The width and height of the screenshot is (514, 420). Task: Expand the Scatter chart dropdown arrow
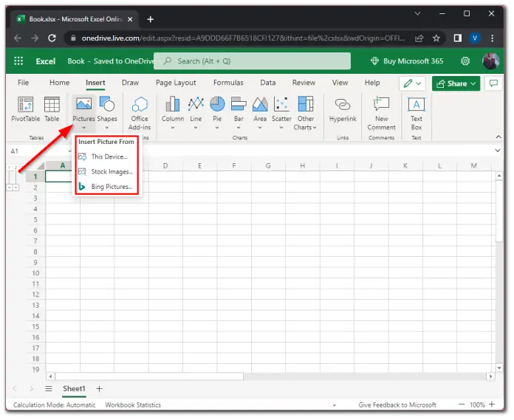click(x=281, y=128)
